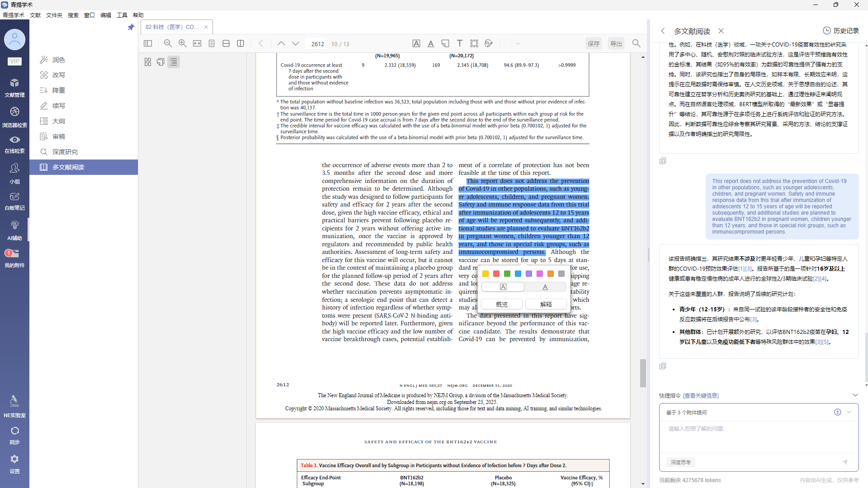Select the area screenshot selection tool
This screenshot has width=868, height=488.
click(x=474, y=43)
